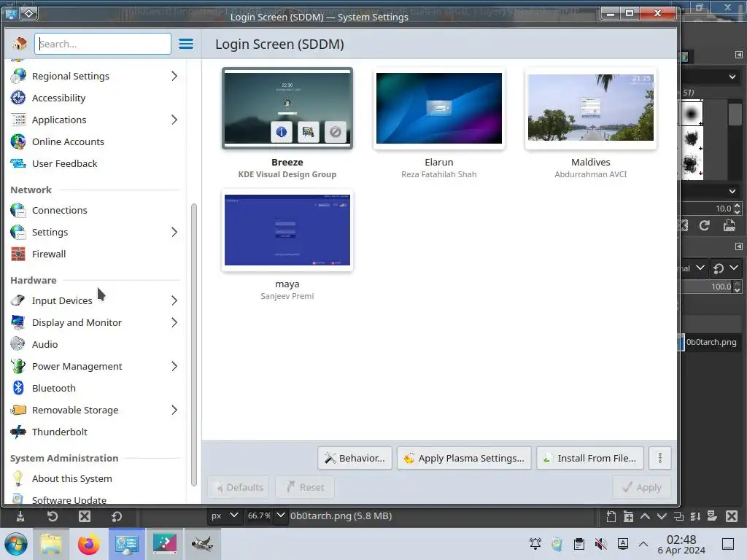
Task: Click the Bluetooth icon in the sidebar
Action: (x=18, y=388)
